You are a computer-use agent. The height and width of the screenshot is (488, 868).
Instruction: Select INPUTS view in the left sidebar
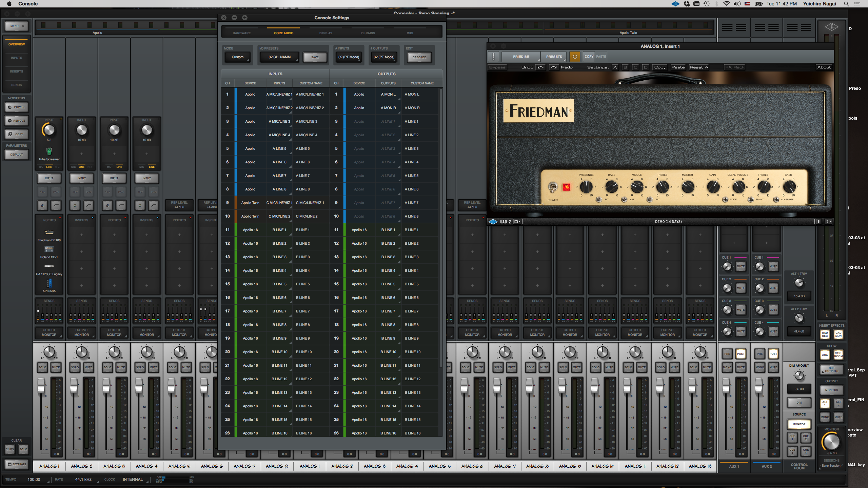(16, 58)
